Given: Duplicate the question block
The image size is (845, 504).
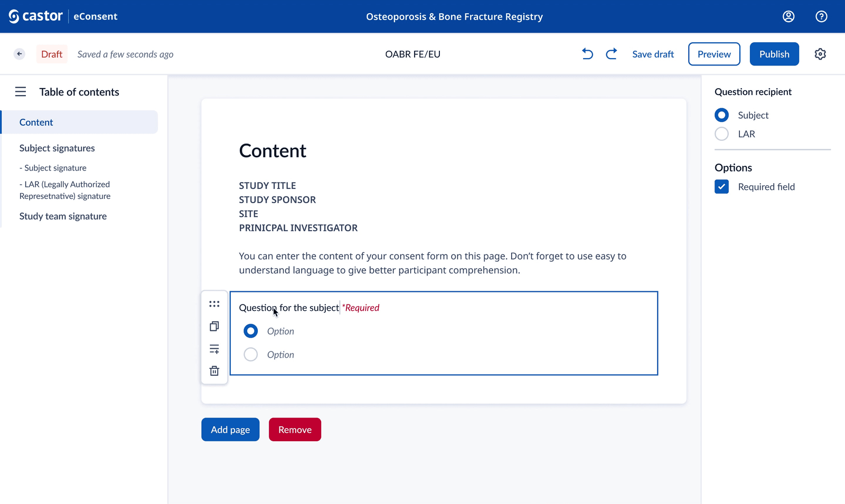Looking at the screenshot, I should coord(214,326).
